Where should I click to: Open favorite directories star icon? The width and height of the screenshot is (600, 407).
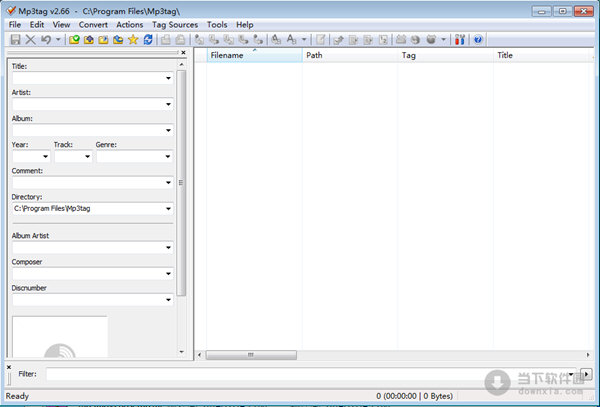pos(133,39)
